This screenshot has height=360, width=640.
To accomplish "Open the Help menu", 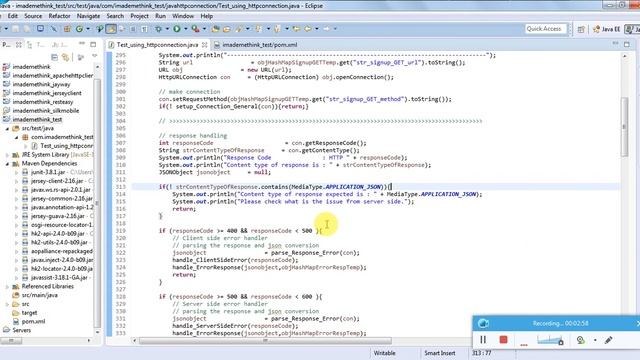I will click(x=207, y=16).
